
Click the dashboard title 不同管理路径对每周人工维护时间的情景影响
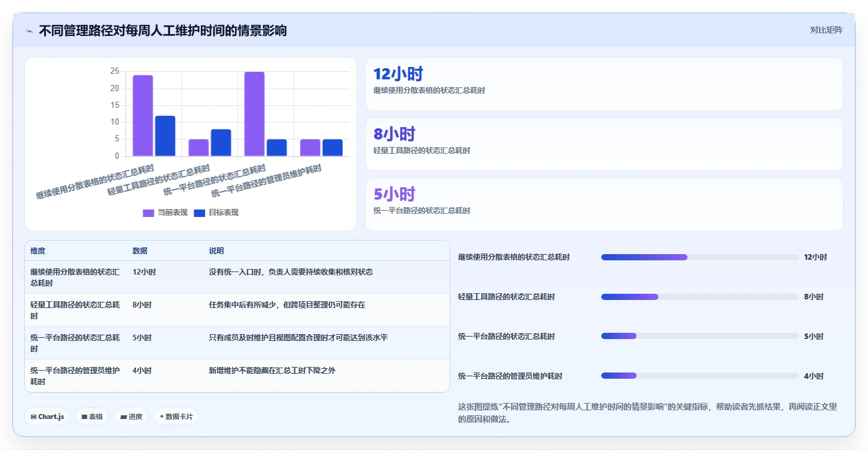[x=163, y=30]
